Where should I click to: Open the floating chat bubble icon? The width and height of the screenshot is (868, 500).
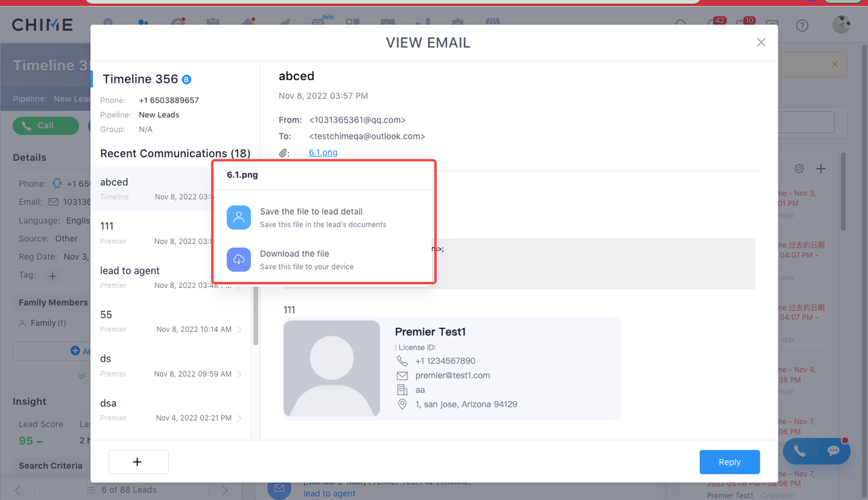(x=833, y=451)
